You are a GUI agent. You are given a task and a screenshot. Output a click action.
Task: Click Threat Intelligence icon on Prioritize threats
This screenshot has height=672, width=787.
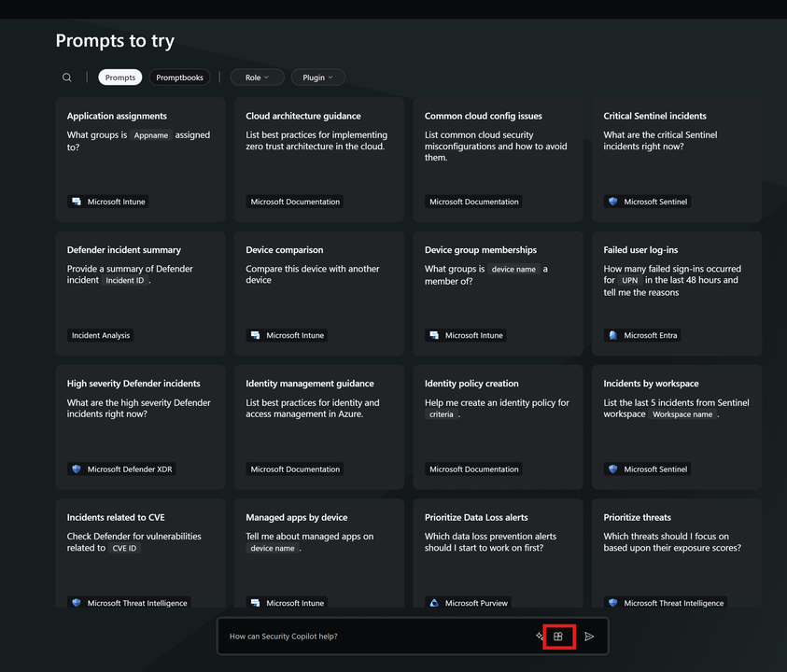[612, 603]
